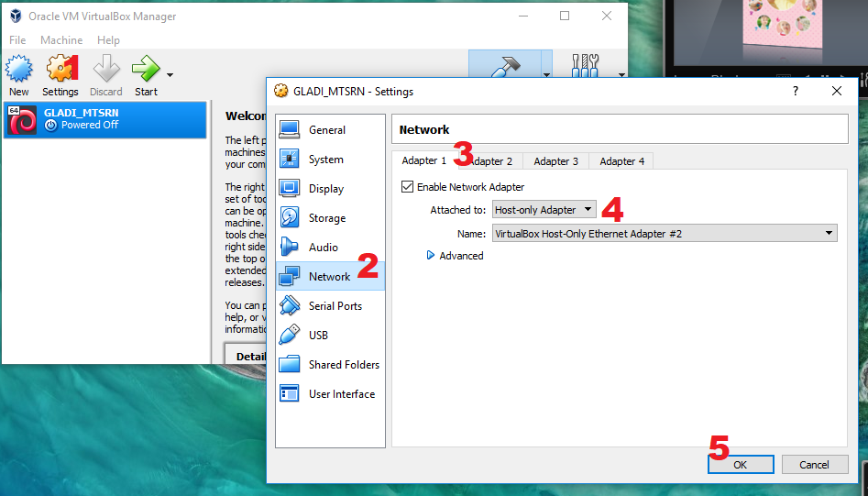Click the Machine Tools hammer icon
This screenshot has height=496, width=868.
pos(504,66)
